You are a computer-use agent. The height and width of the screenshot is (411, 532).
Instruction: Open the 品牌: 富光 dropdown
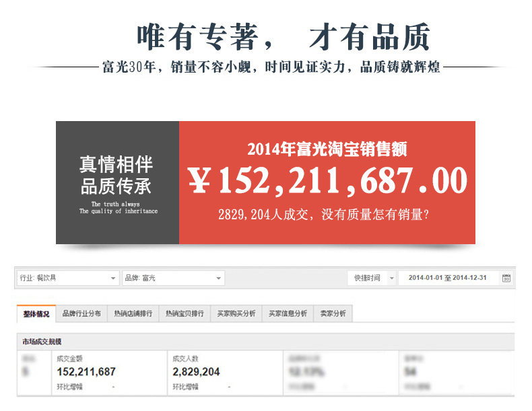pyautogui.click(x=173, y=278)
